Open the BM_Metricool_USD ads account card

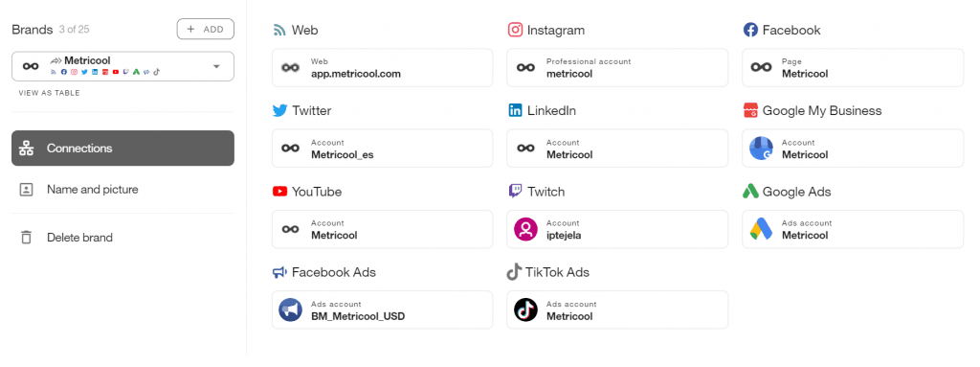(x=383, y=310)
